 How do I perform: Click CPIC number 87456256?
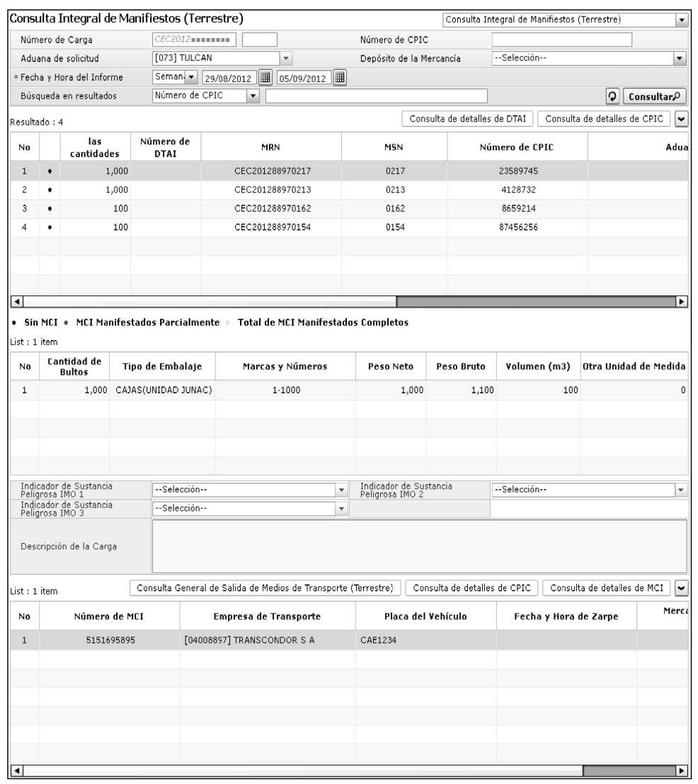(x=518, y=227)
